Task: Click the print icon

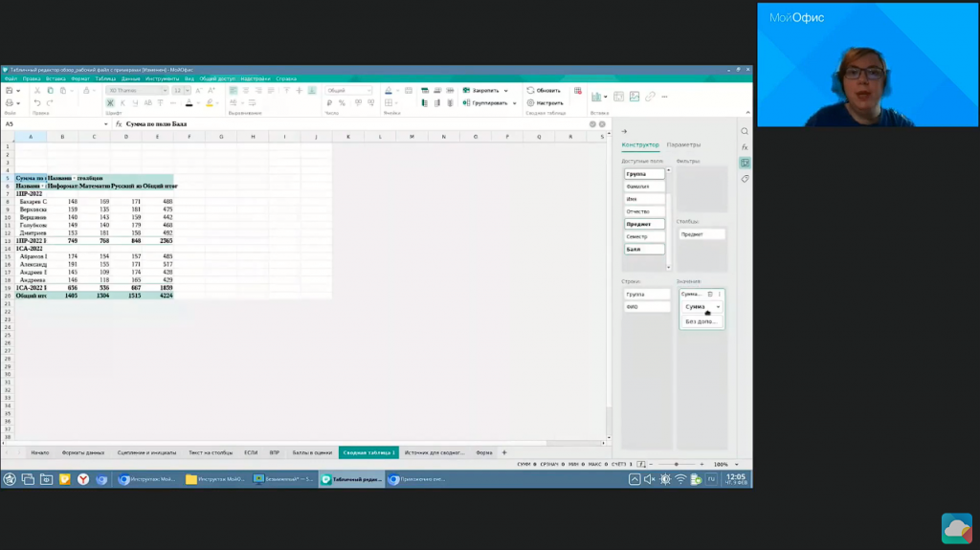Action: [x=10, y=103]
